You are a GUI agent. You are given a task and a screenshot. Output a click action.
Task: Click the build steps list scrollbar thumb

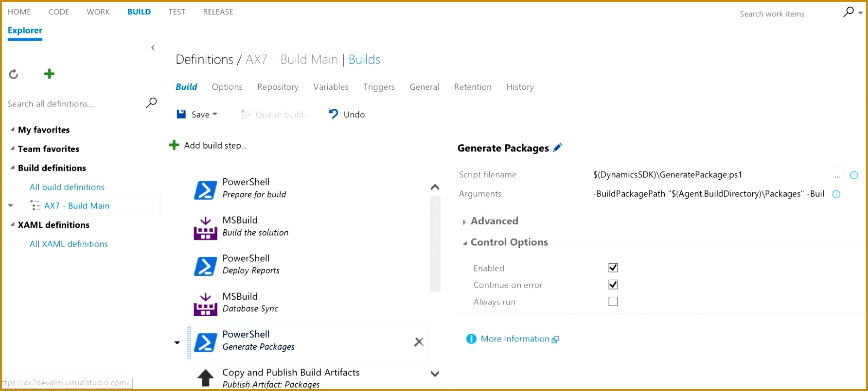click(x=435, y=244)
